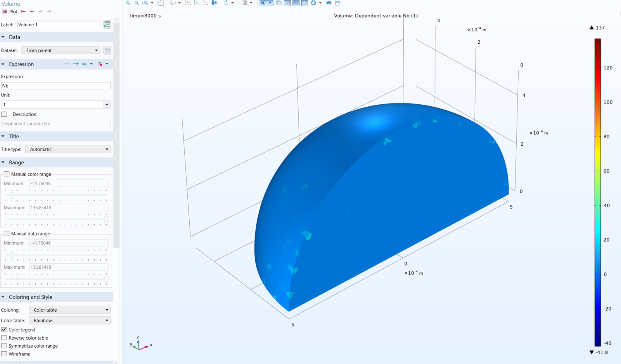Click the zoom in magnifier icon
Screen dimensions: 621x364
(x=128, y=3)
